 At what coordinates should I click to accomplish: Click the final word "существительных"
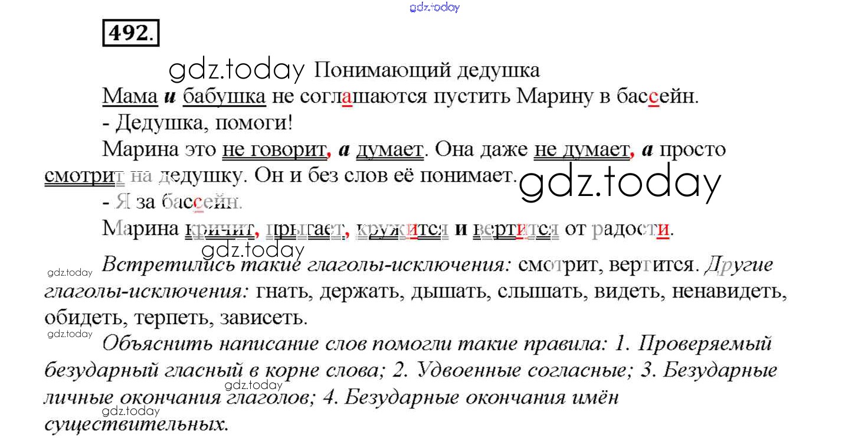pyautogui.click(x=136, y=423)
